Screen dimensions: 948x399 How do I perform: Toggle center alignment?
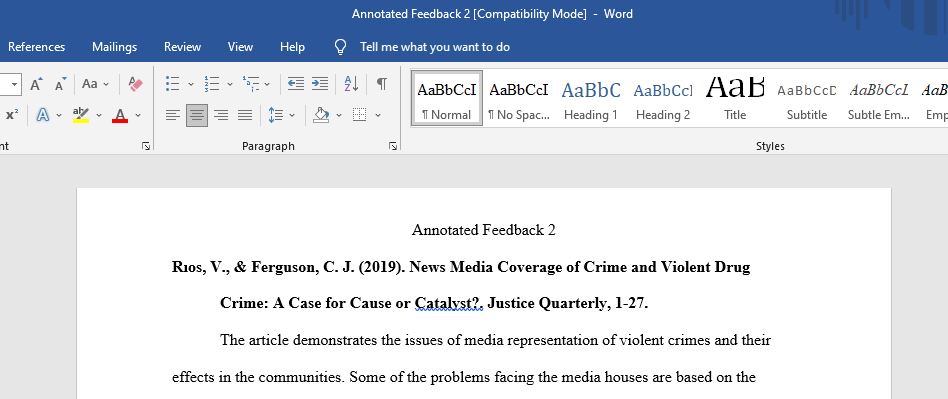pos(196,115)
